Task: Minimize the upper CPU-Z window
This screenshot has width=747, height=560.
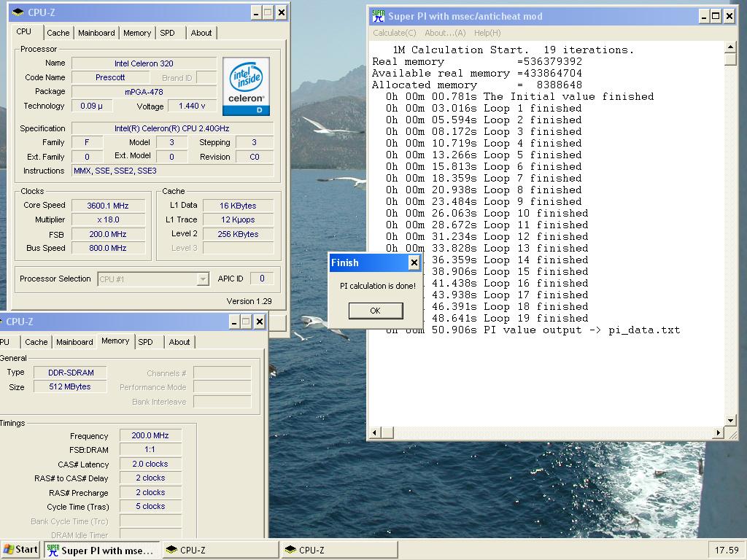Action: [256, 13]
